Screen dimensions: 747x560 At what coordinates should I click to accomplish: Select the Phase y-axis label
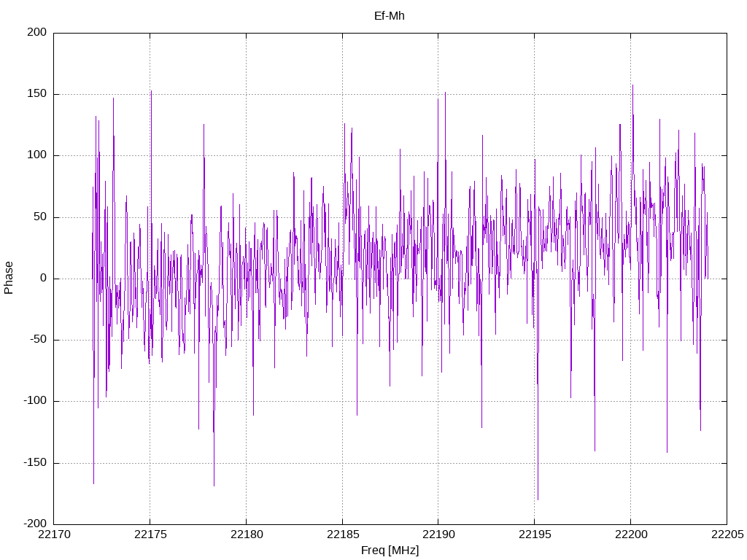pos(9,278)
